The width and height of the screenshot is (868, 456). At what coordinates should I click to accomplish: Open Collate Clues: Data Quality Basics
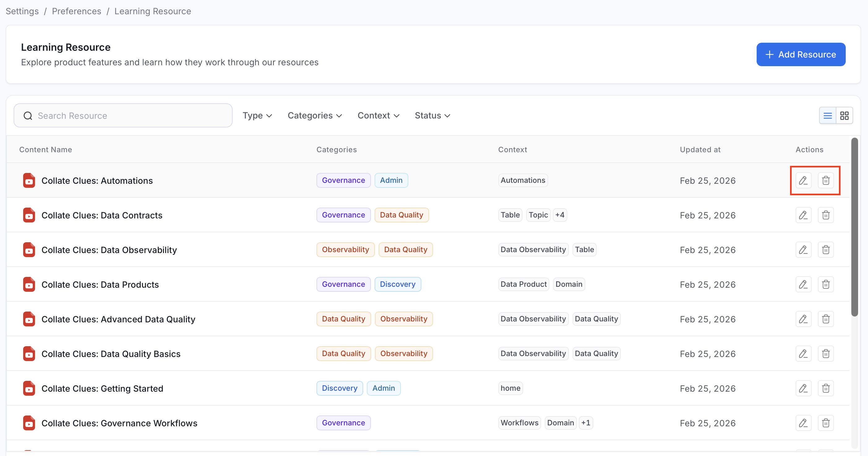coord(111,354)
